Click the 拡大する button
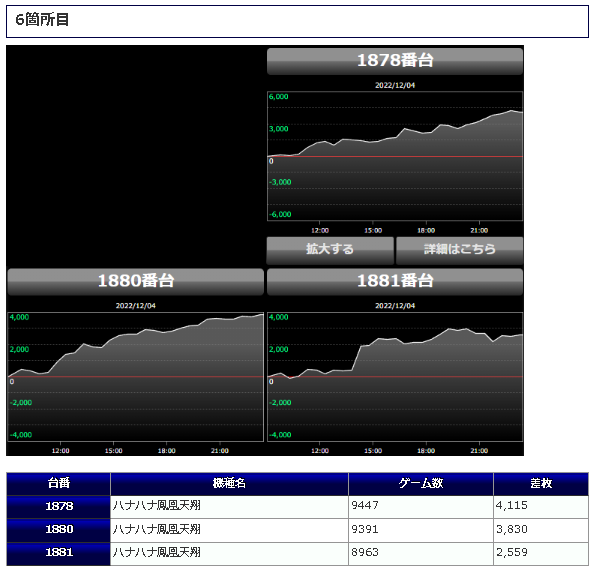Screen dimensions: 594x571 330,250
